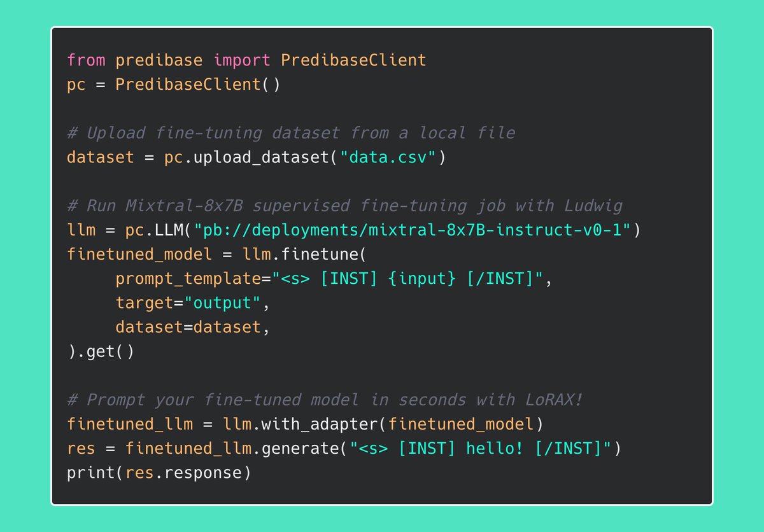Click the "import" keyword in the code
Image resolution: width=764 pixels, height=532 pixels.
click(x=241, y=60)
